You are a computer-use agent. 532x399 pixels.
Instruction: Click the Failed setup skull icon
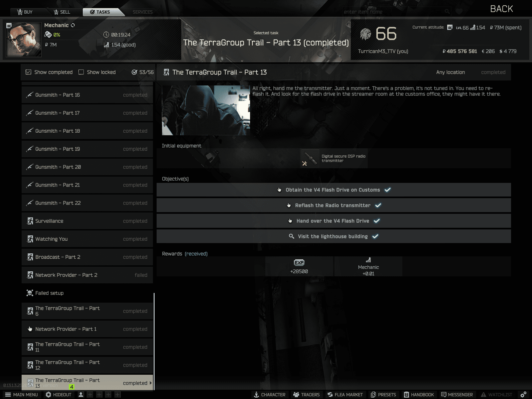pyautogui.click(x=30, y=293)
